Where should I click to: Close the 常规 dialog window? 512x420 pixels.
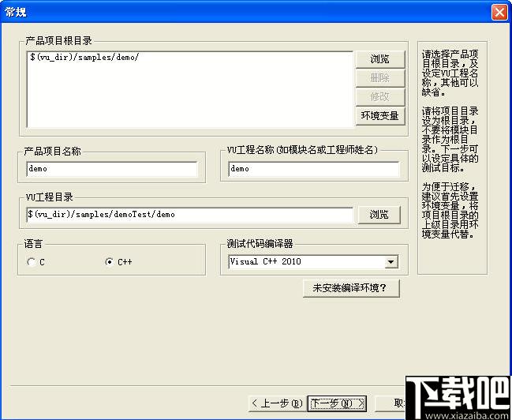[x=499, y=13]
